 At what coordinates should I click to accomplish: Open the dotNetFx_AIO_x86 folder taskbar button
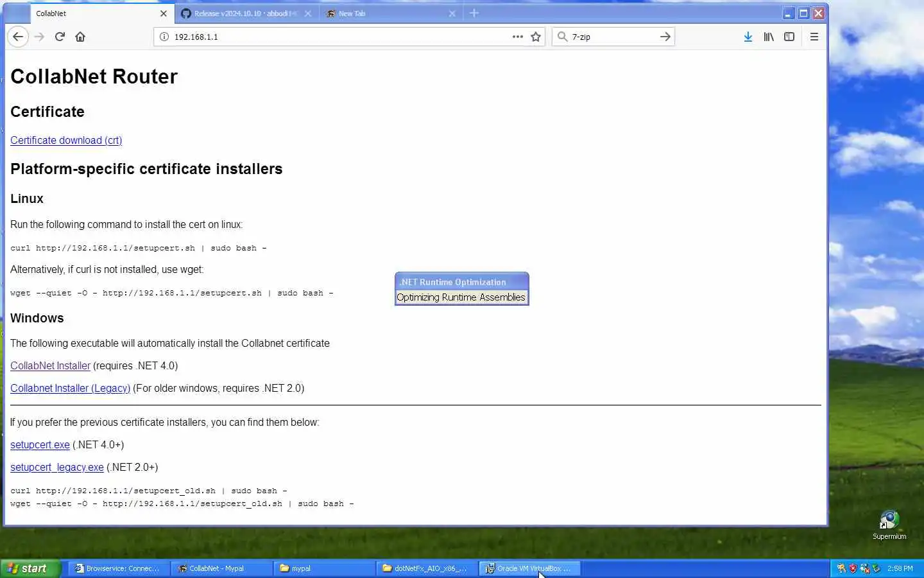(x=427, y=568)
